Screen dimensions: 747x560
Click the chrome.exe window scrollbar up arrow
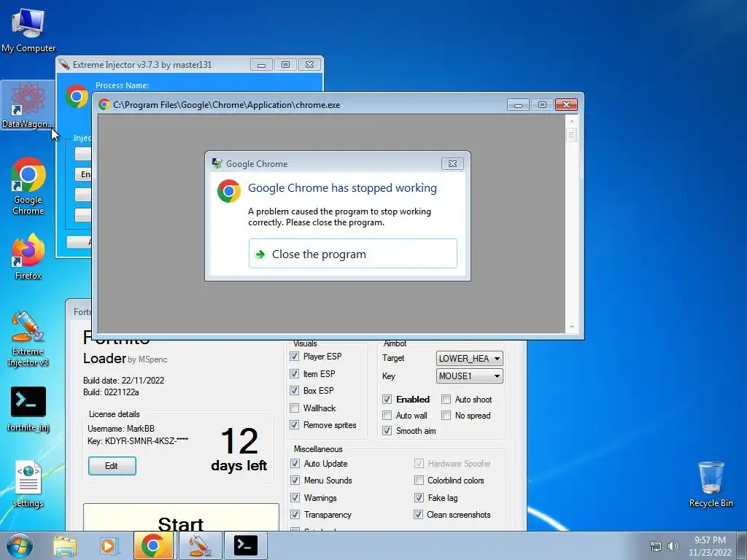pos(572,122)
